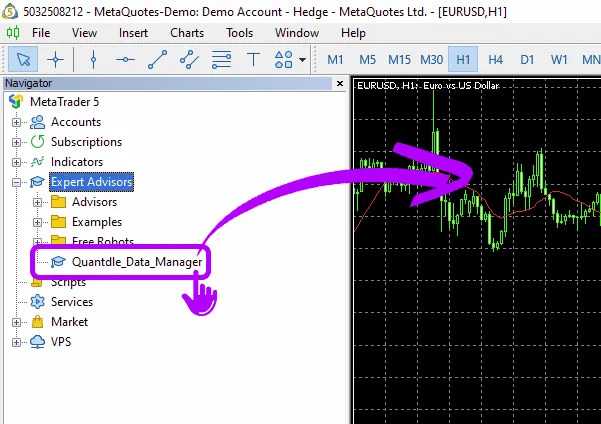Image resolution: width=601 pixels, height=424 pixels.
Task: Click the candlestick icon beside File
Action: tap(13, 33)
